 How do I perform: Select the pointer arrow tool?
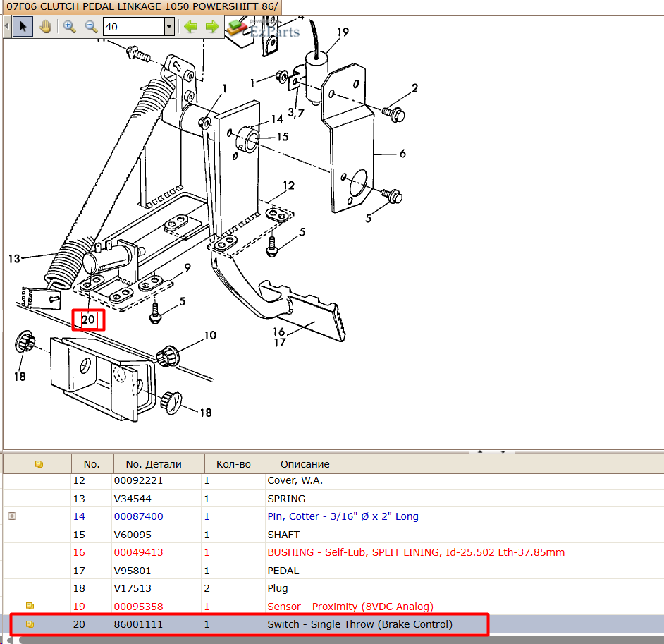coord(23,27)
